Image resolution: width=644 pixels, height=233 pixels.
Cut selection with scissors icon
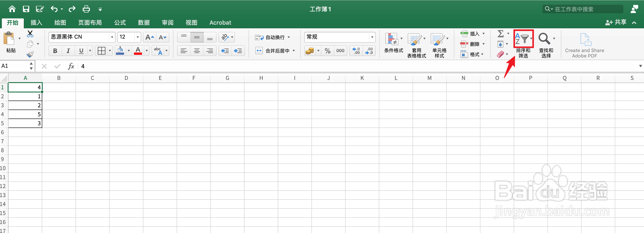click(x=30, y=34)
